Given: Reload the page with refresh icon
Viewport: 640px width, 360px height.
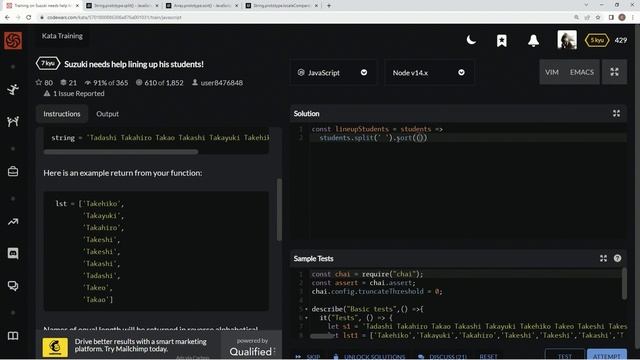Looking at the screenshot, I should pos(29,18).
